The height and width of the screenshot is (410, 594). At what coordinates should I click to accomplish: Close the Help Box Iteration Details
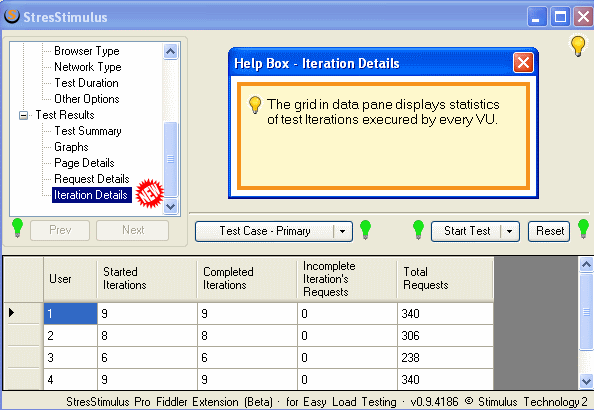click(x=523, y=63)
